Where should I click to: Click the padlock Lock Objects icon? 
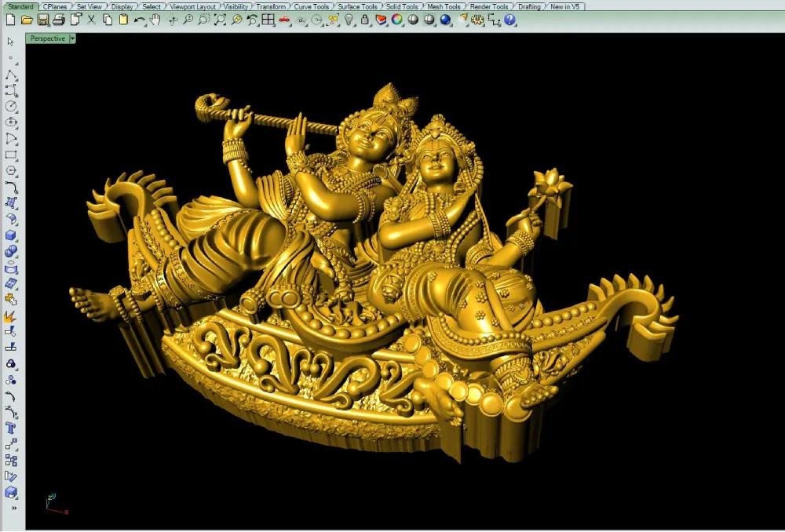pyautogui.click(x=365, y=20)
